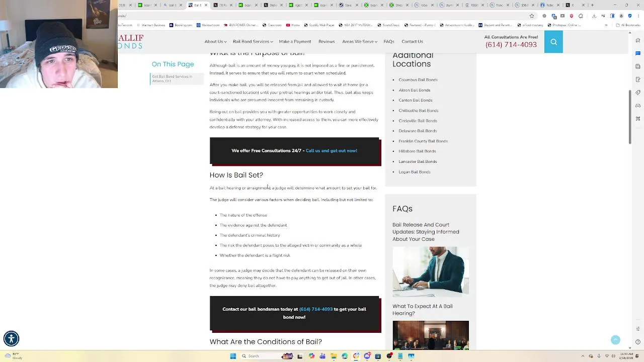
Task: Click the Task View taskbar icon
Action: (300, 356)
